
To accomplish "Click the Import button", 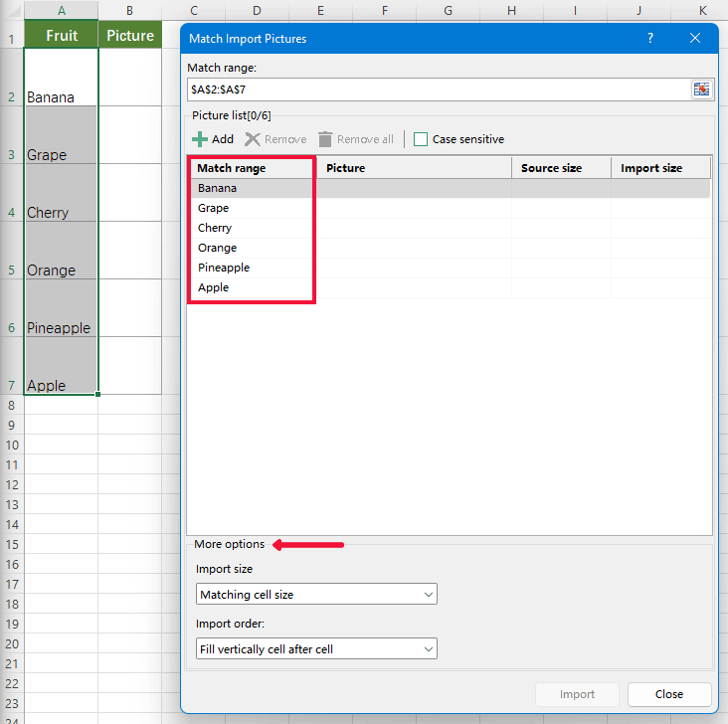I will (577, 694).
